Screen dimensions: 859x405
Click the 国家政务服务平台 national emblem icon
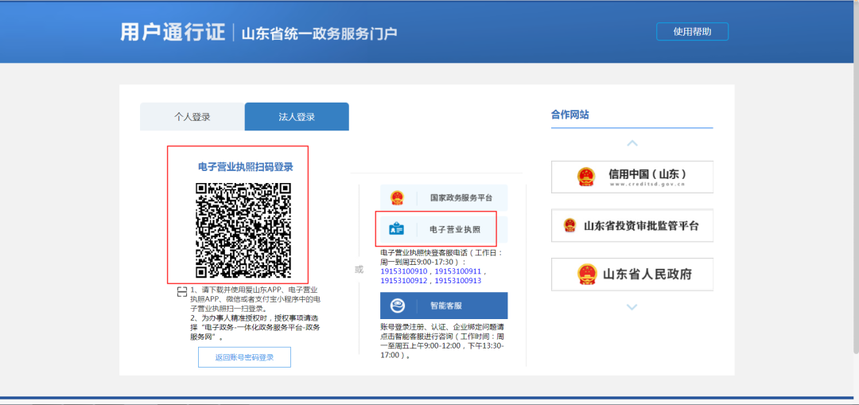coord(397,198)
